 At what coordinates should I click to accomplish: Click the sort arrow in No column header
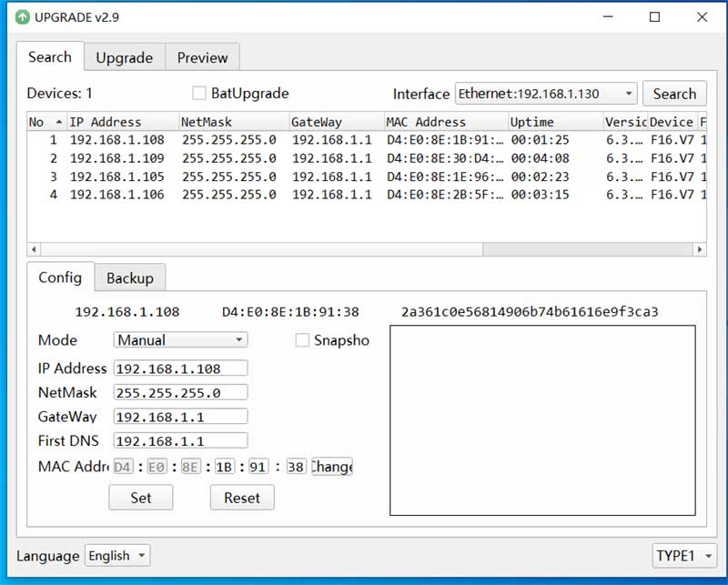[x=59, y=122]
